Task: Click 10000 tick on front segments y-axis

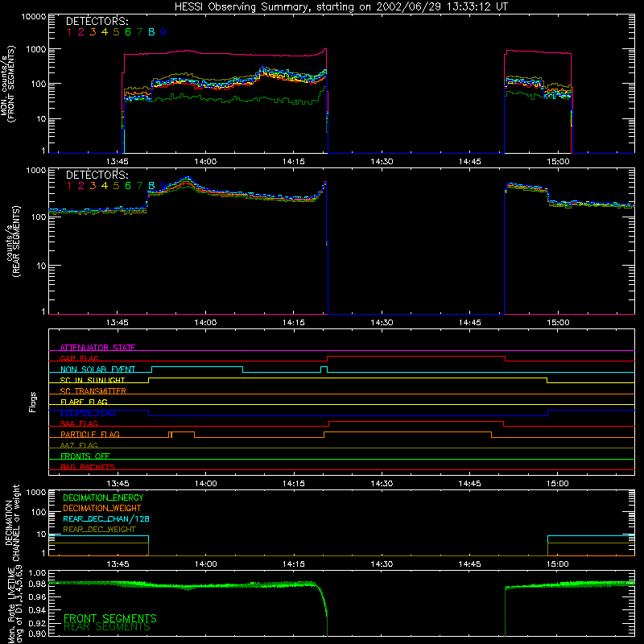Action: click(x=34, y=17)
